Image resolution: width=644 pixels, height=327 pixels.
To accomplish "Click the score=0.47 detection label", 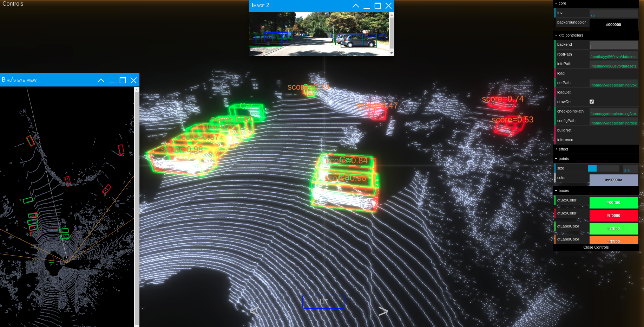I will (377, 105).
